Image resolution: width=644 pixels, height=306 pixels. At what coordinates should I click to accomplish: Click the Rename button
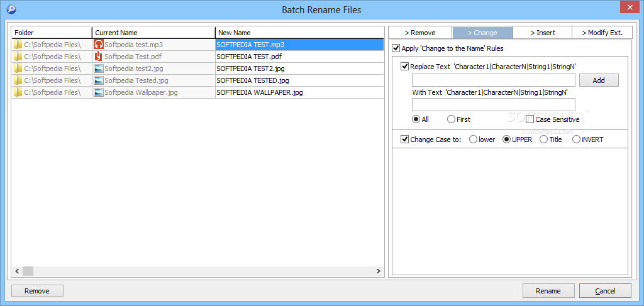point(548,291)
